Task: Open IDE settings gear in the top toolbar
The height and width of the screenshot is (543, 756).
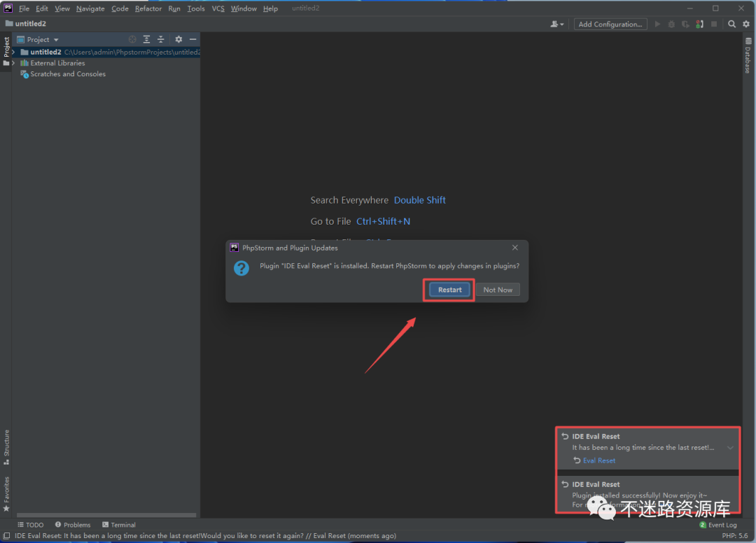Action: click(x=746, y=24)
